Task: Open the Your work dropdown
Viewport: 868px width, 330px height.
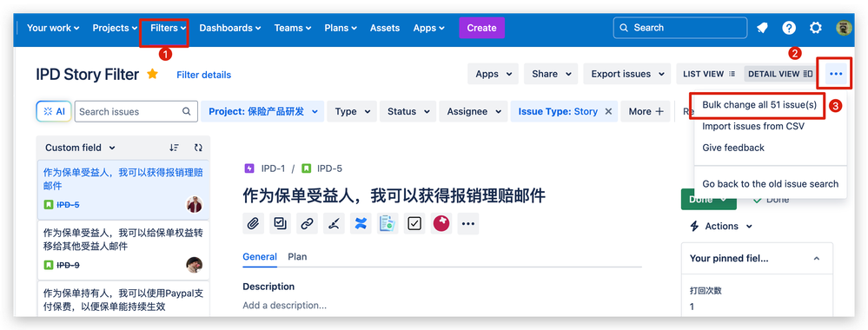Action: 53,28
